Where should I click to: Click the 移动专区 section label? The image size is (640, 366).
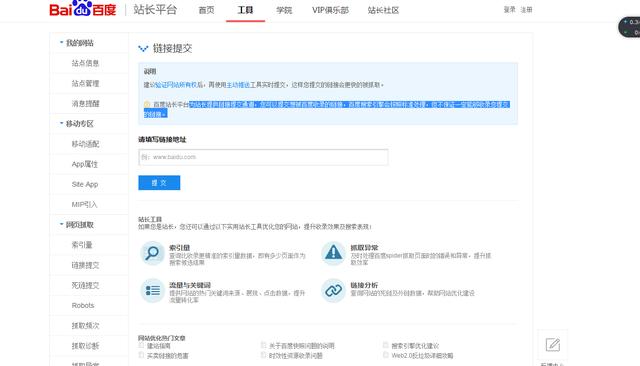point(80,123)
